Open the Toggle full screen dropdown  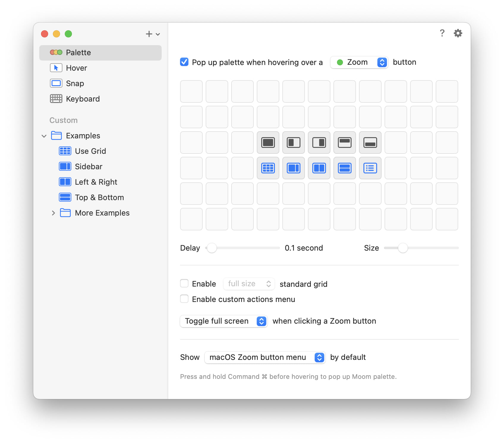click(223, 321)
